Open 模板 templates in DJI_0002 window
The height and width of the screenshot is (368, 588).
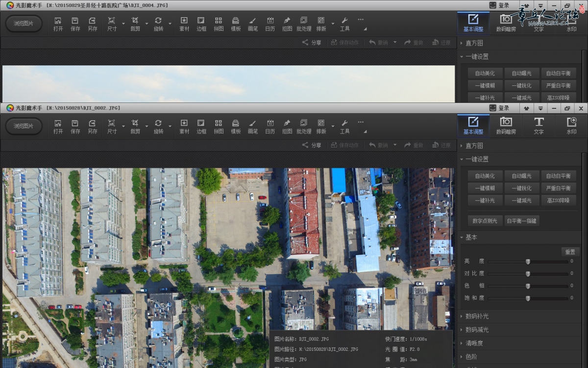[x=236, y=126]
